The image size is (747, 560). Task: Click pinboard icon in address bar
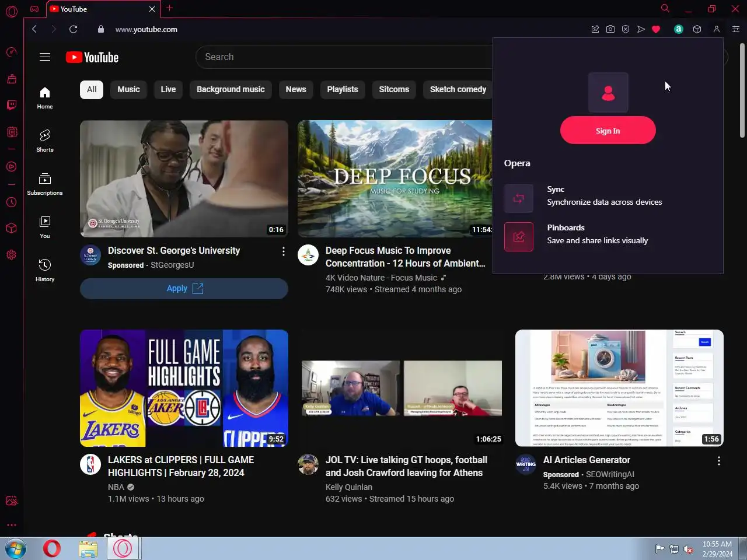595,29
